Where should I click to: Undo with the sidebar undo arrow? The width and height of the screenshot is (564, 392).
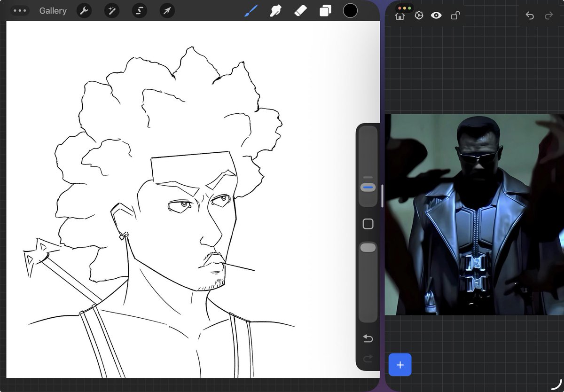368,338
